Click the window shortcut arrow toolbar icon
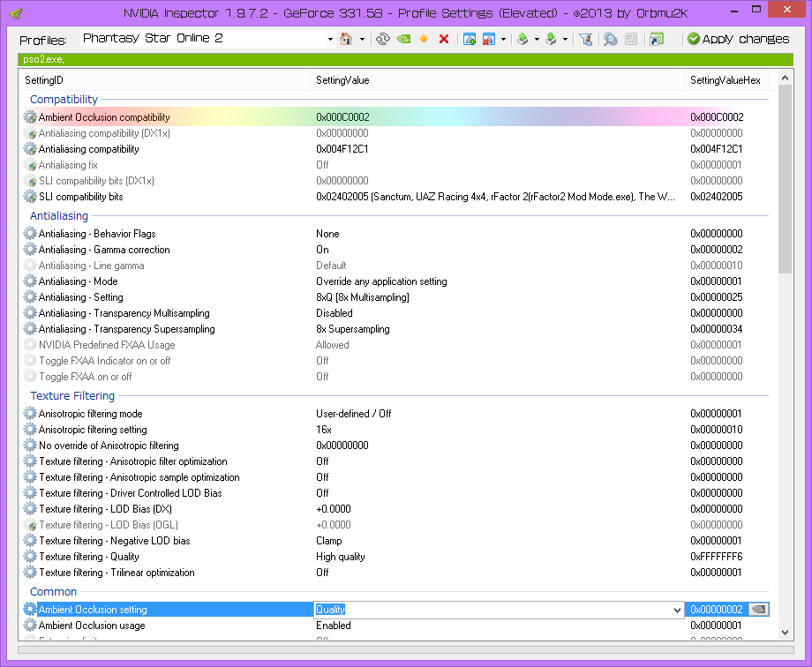The width and height of the screenshot is (812, 667). 657,39
